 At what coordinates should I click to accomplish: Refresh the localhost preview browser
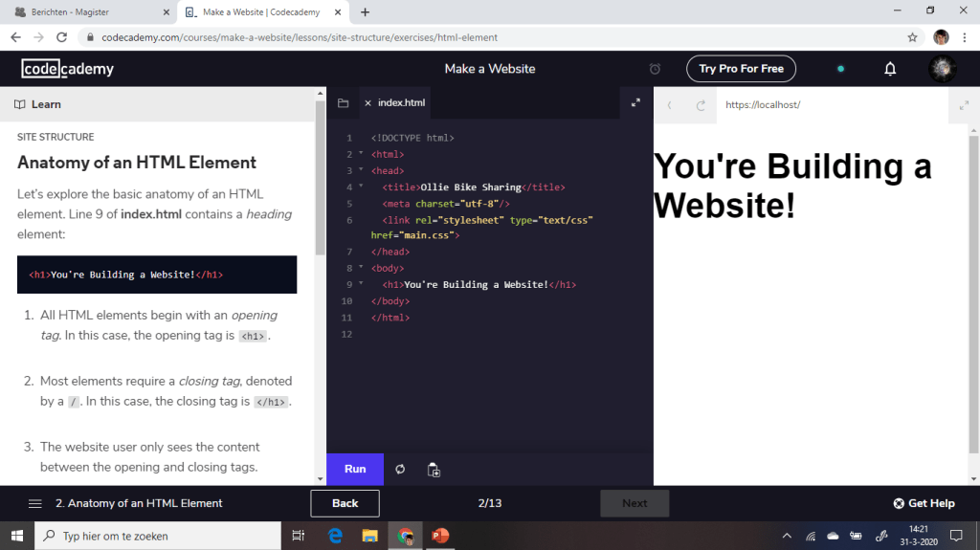point(701,105)
